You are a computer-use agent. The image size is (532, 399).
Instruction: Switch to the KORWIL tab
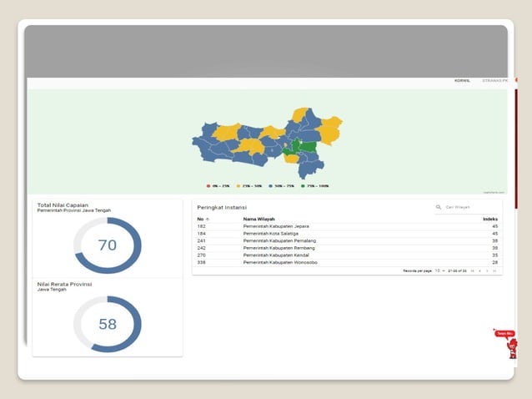462,81
